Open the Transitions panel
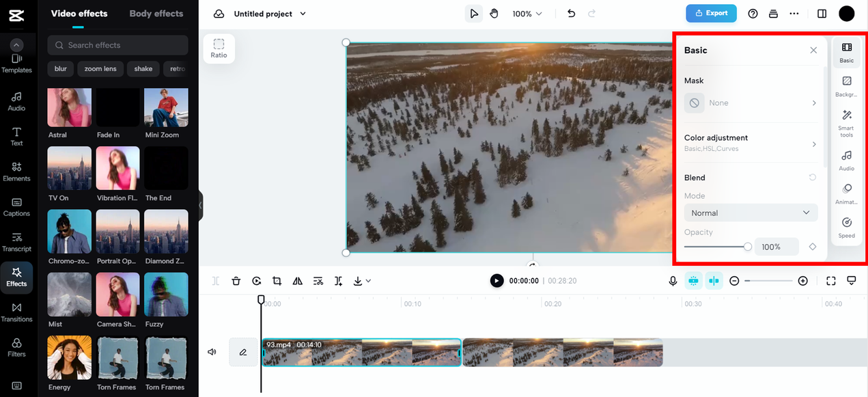The height and width of the screenshot is (397, 868). pos(16,313)
